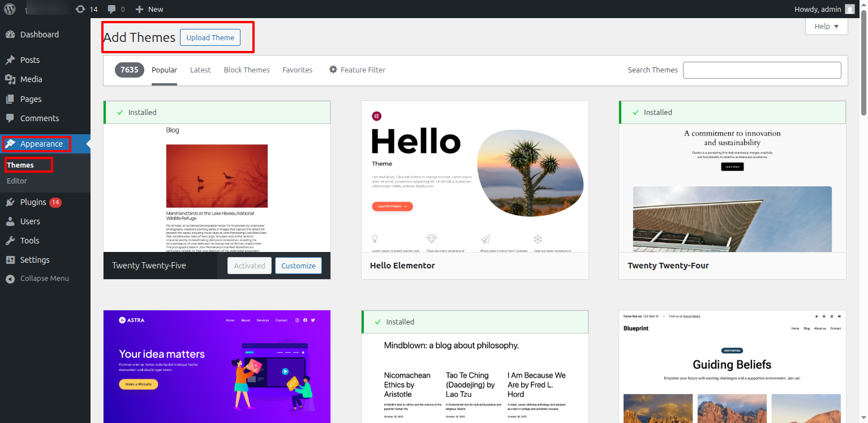Switch to the Block Themes tab
This screenshot has width=868, height=423.
point(247,70)
